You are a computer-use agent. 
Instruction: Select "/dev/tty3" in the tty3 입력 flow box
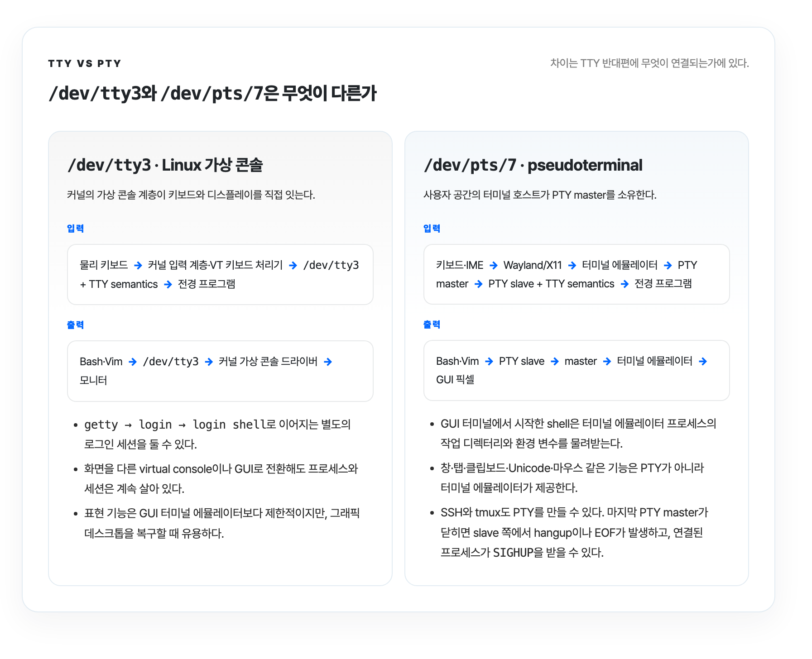click(331, 265)
